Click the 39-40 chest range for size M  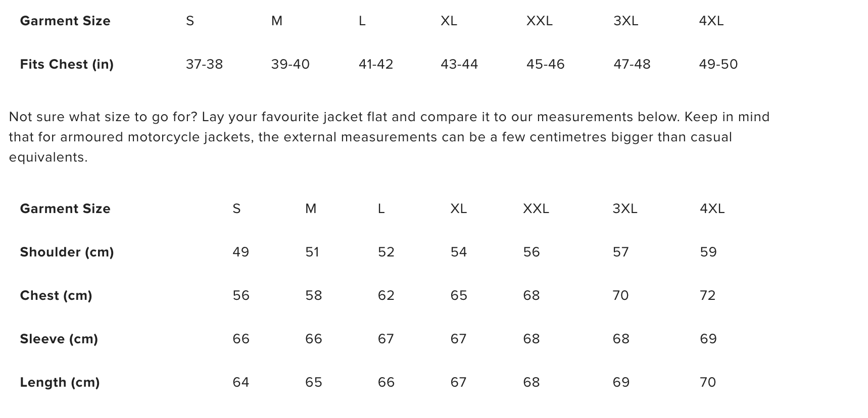pos(290,64)
